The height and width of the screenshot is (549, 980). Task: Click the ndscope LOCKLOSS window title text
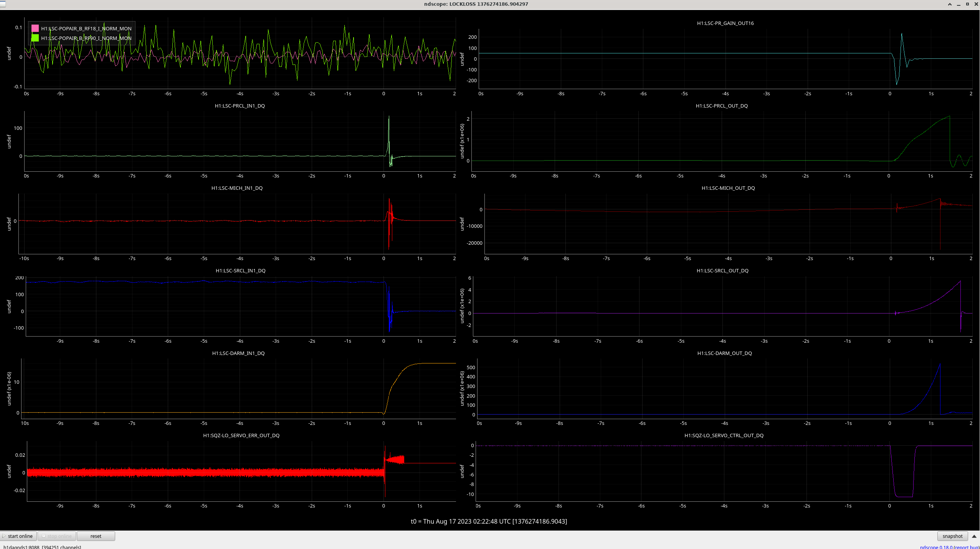point(476,4)
